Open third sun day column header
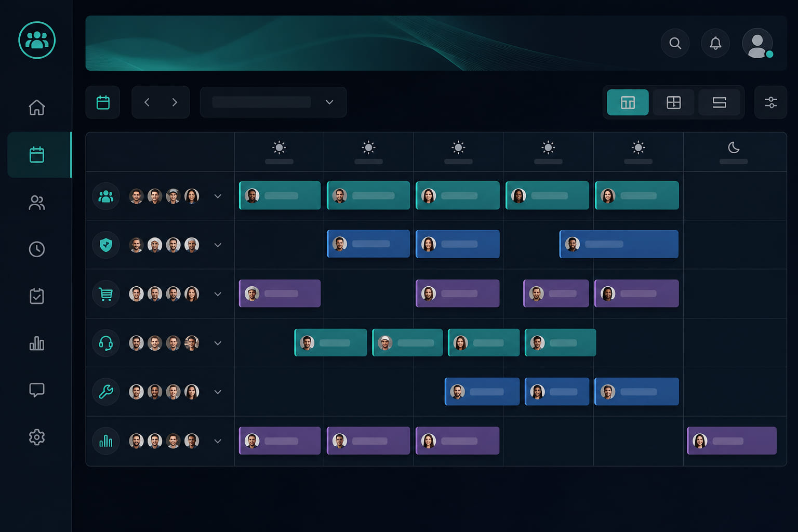Screen dimensions: 798x532 (x=458, y=152)
